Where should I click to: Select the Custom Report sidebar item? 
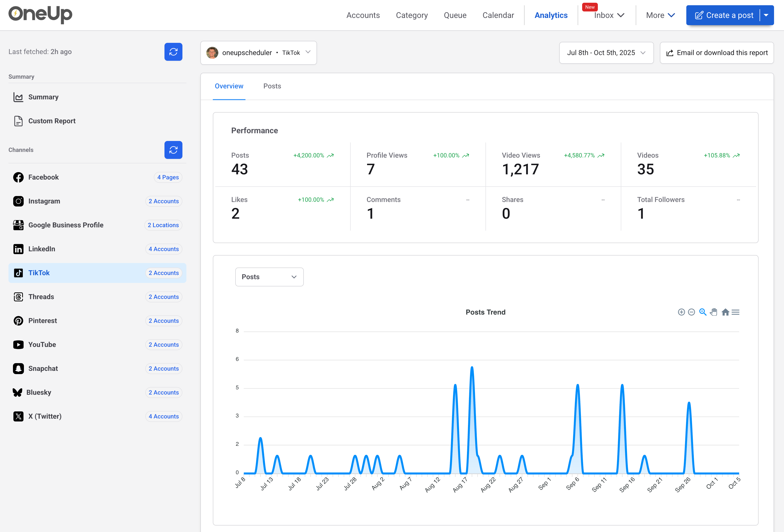pyautogui.click(x=52, y=121)
